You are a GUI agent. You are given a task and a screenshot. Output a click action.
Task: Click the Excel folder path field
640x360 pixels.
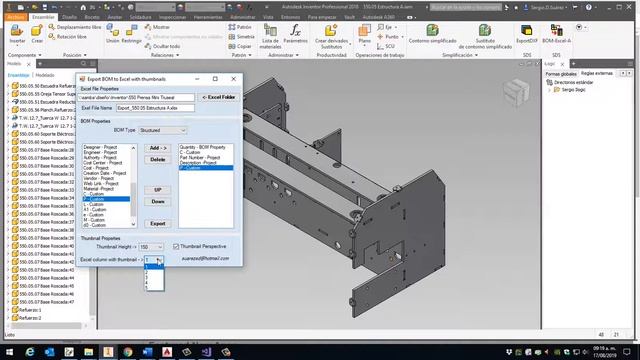pyautogui.click(x=136, y=98)
